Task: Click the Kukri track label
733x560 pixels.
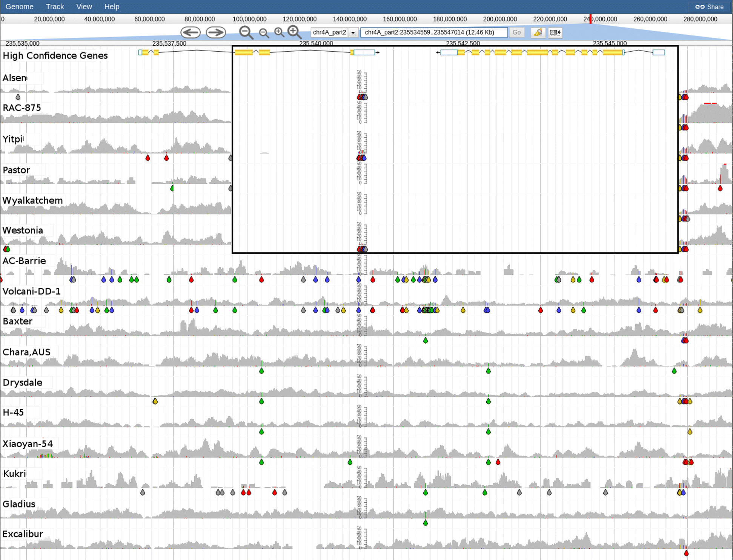Action: [14, 474]
